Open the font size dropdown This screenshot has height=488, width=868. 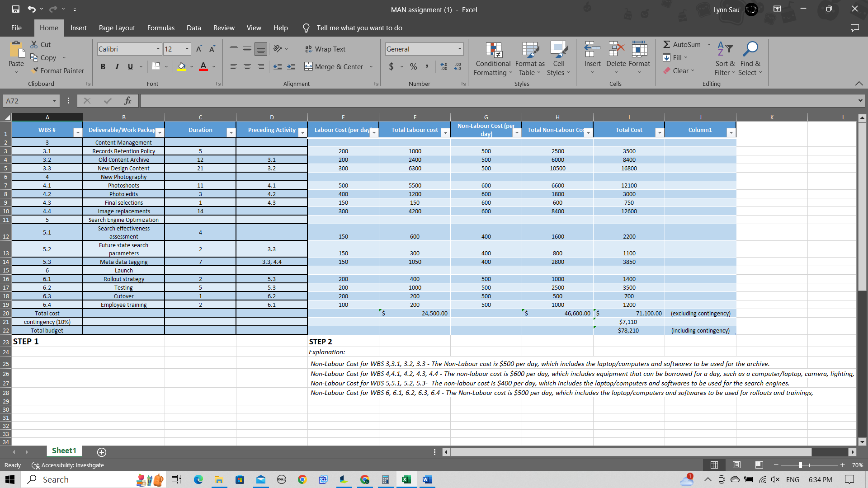pos(187,49)
